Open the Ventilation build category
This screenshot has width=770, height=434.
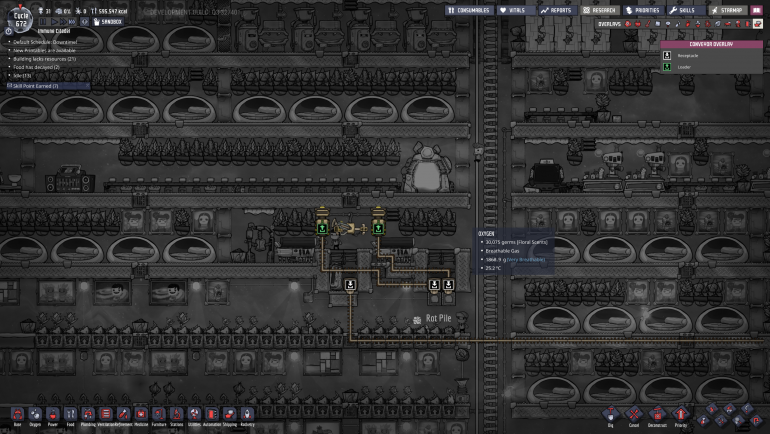(x=106, y=415)
